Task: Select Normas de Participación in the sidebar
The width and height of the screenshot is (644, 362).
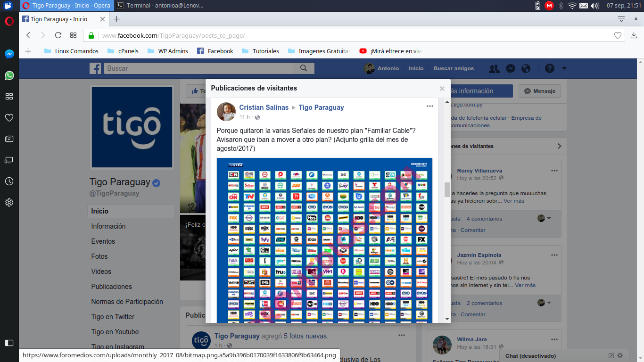Action: coord(127,302)
